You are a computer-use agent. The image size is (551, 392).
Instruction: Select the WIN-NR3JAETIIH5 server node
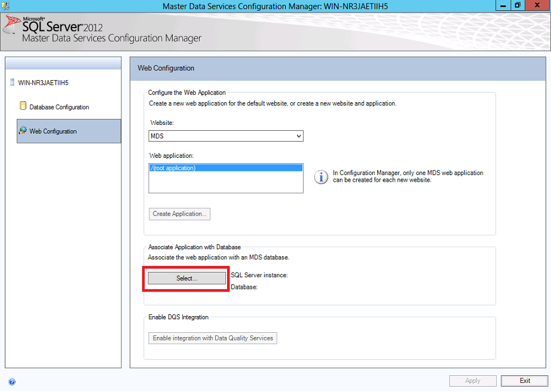43,83
